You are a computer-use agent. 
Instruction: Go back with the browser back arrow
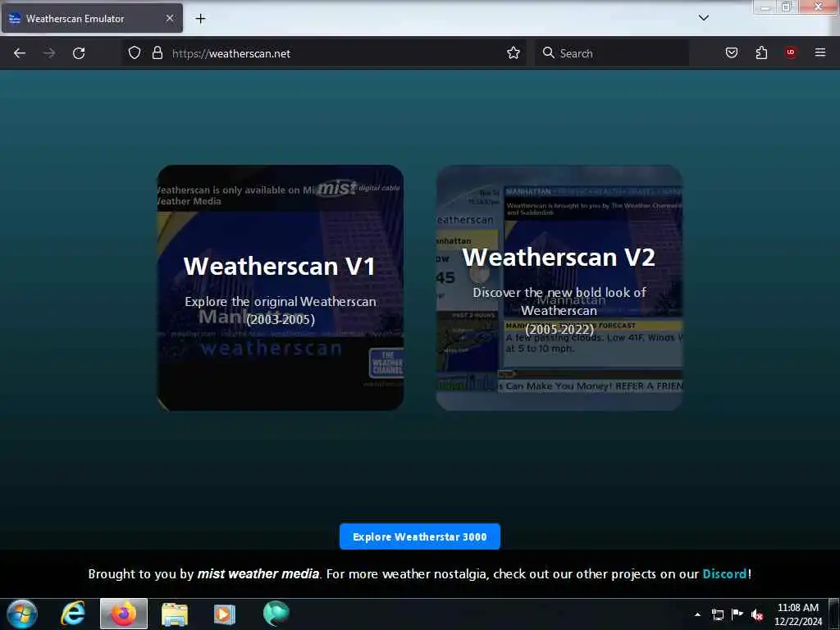20,53
